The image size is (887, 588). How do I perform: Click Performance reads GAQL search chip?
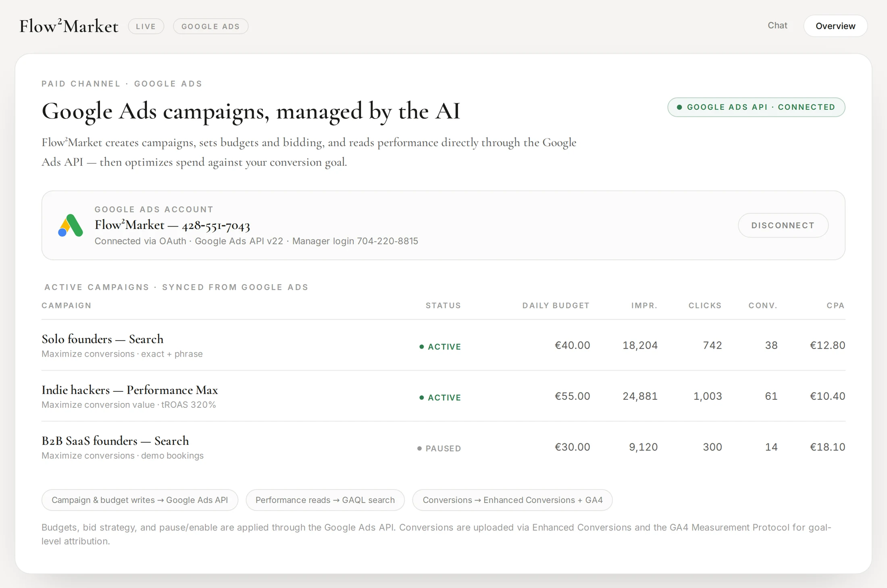click(325, 500)
